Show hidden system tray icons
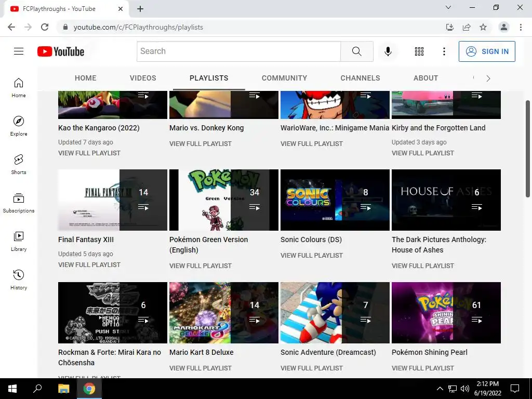 pyautogui.click(x=440, y=389)
